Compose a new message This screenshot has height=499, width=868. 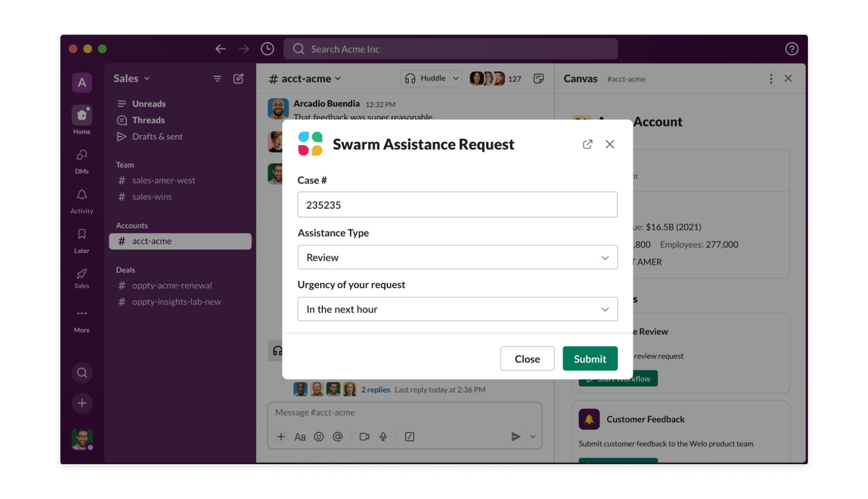tap(239, 78)
